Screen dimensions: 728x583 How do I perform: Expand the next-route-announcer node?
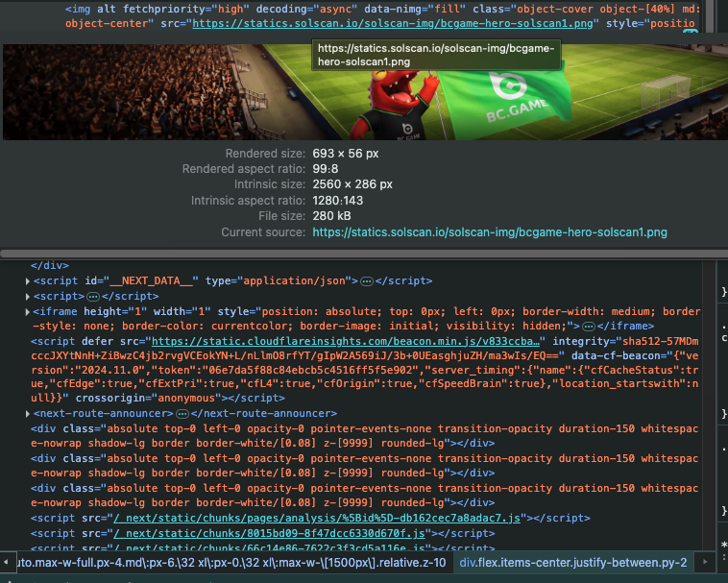tap(28, 414)
